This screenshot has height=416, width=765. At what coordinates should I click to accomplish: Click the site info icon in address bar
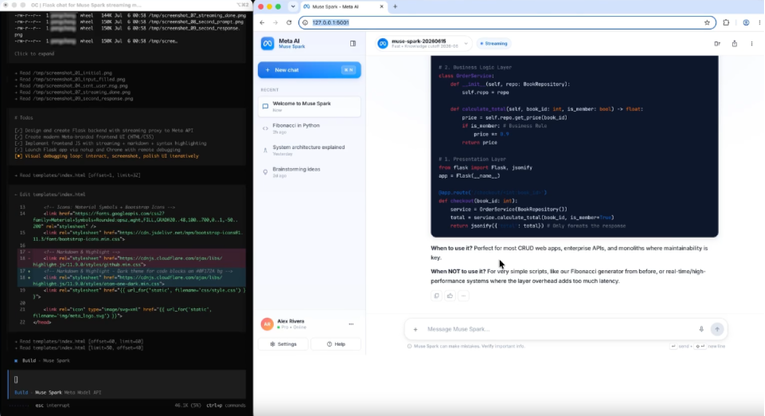click(305, 22)
